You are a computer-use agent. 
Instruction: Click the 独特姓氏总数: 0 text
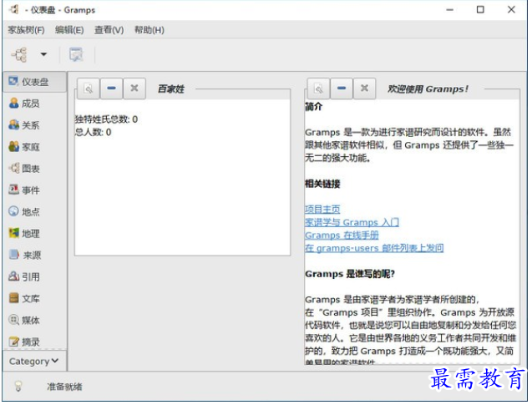tap(106, 119)
